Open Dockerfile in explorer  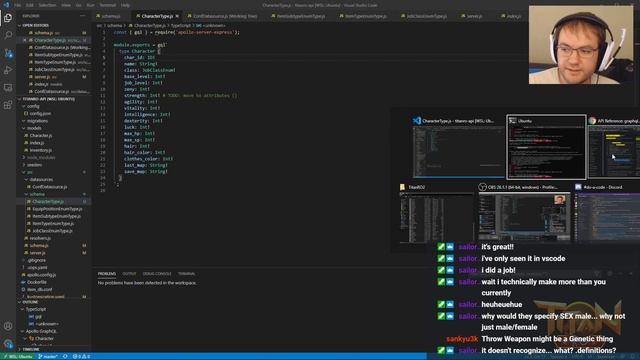click(x=54, y=282)
